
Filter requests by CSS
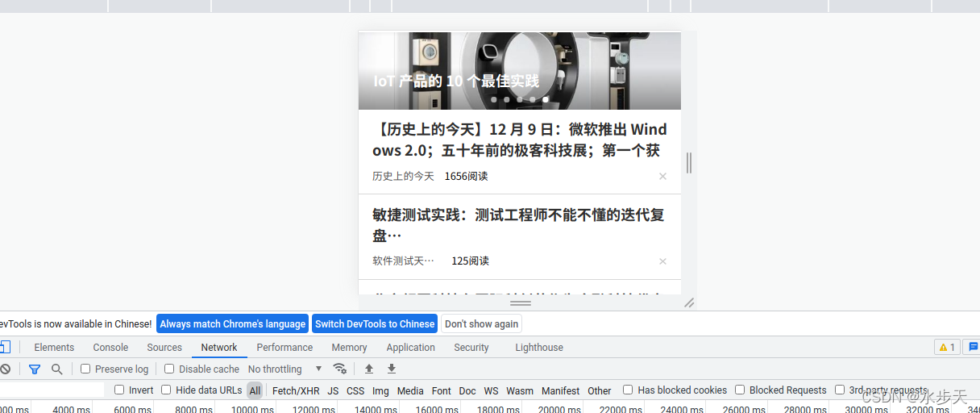pyautogui.click(x=355, y=390)
